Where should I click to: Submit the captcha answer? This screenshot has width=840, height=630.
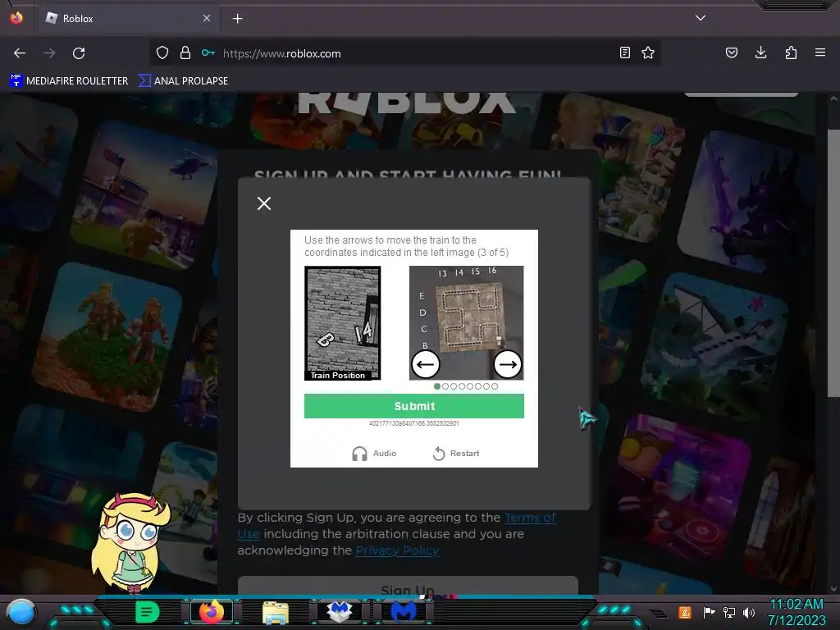point(414,406)
